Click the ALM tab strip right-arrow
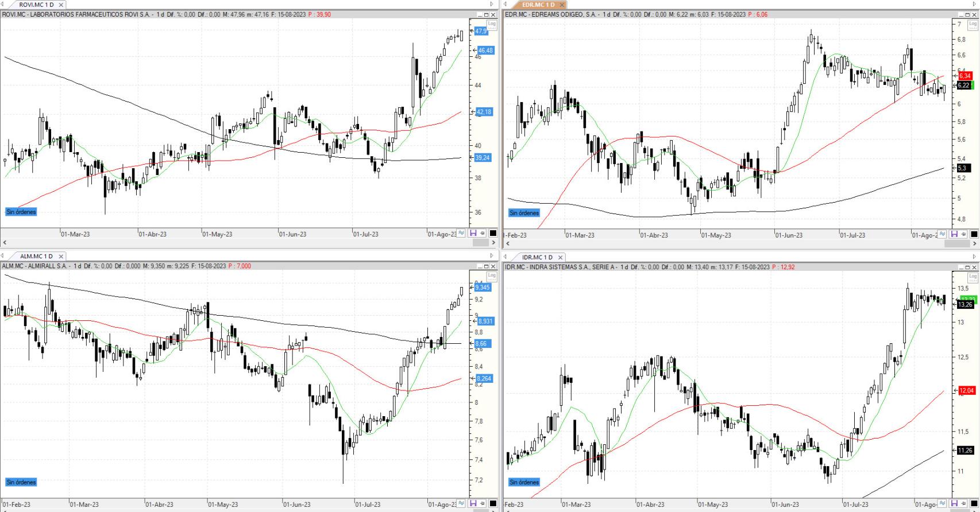980x512 pixels. click(x=492, y=256)
